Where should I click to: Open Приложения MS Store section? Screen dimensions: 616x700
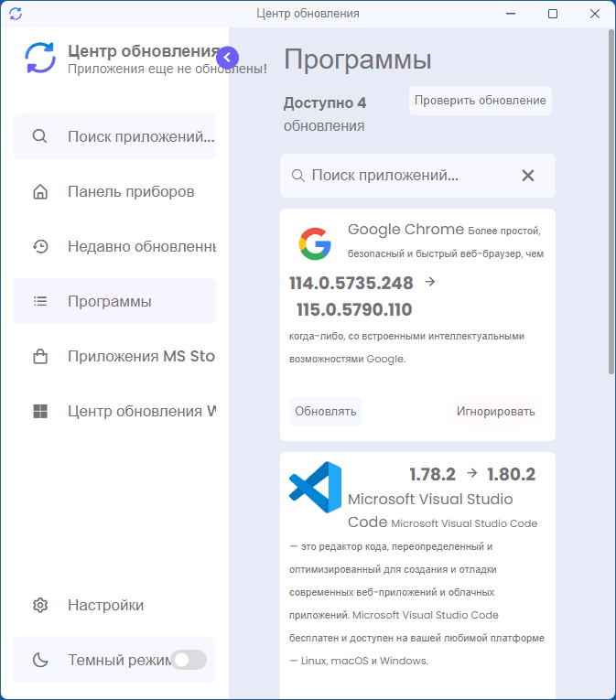coord(114,356)
